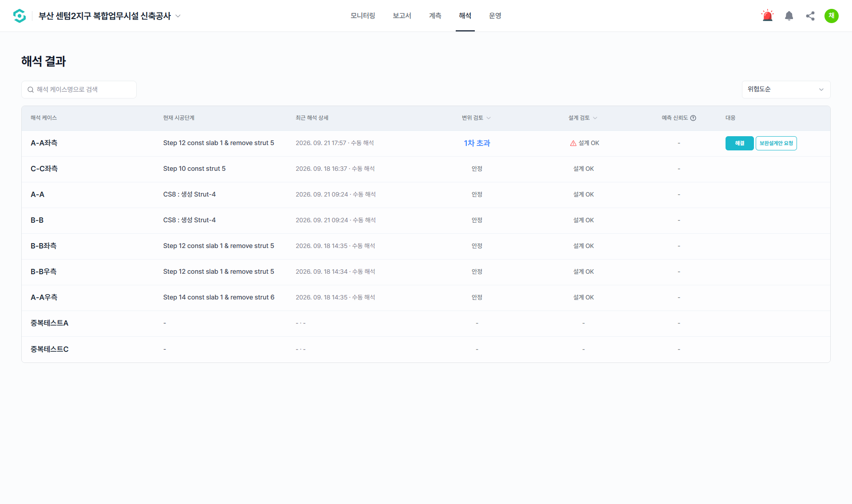Select the A-A case name
Image resolution: width=852 pixels, height=504 pixels.
point(37,195)
